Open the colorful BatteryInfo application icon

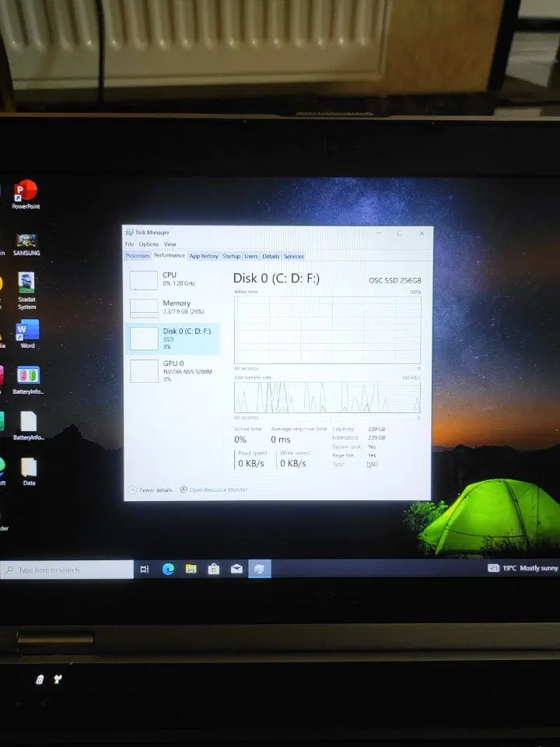tap(28, 380)
